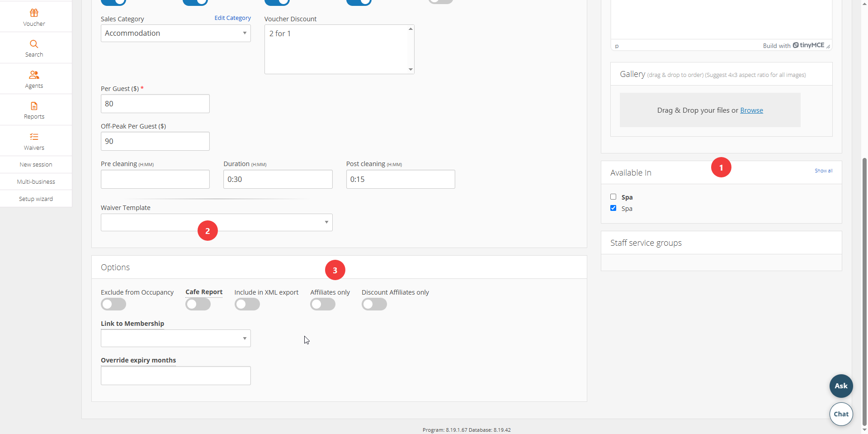Enable Discount Affiliates only switch
Image resolution: width=868 pixels, height=434 pixels.
tap(374, 304)
